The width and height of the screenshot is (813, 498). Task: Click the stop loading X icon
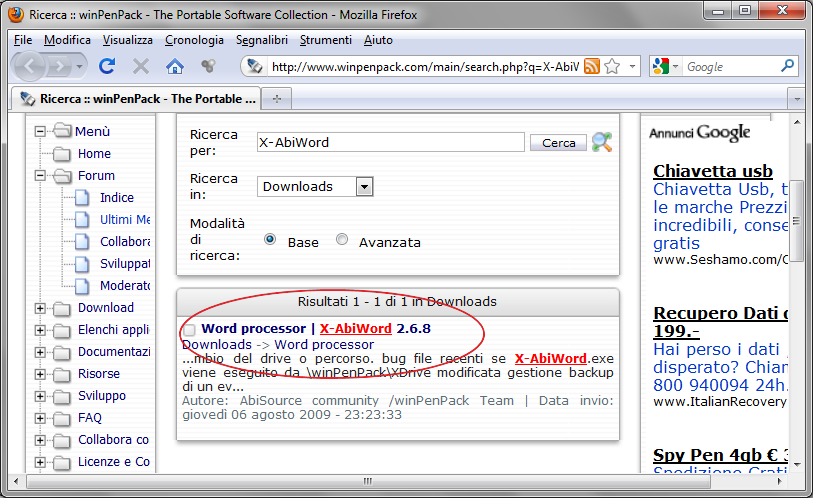(x=141, y=66)
